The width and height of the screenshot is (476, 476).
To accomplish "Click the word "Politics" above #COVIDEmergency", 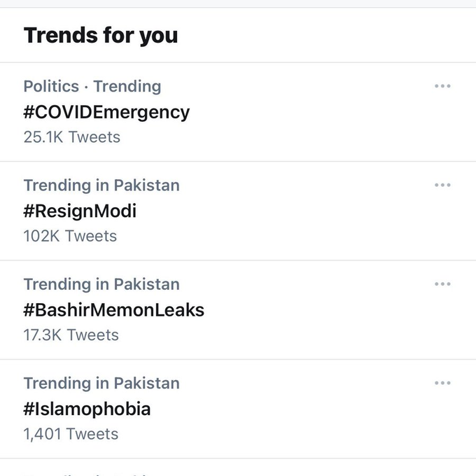I will [51, 86].
